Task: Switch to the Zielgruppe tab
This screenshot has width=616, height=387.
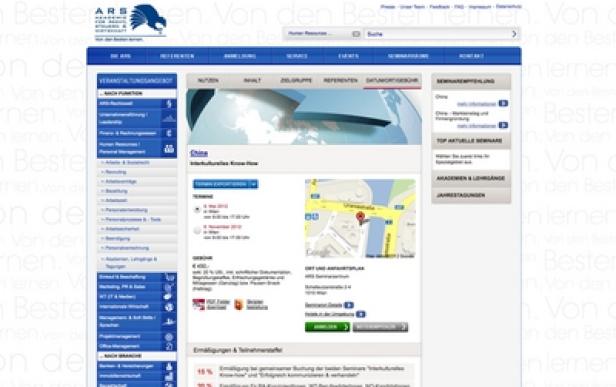Action: click(296, 81)
